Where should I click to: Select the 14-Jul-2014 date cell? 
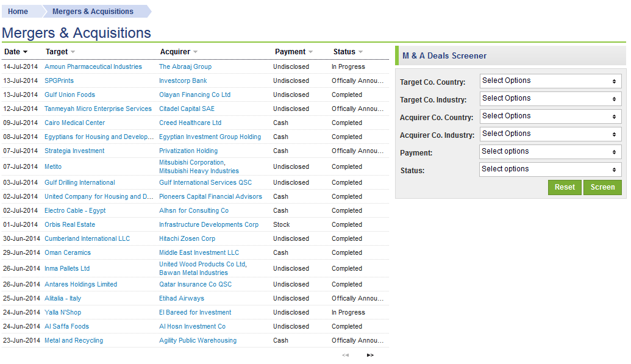[21, 67]
